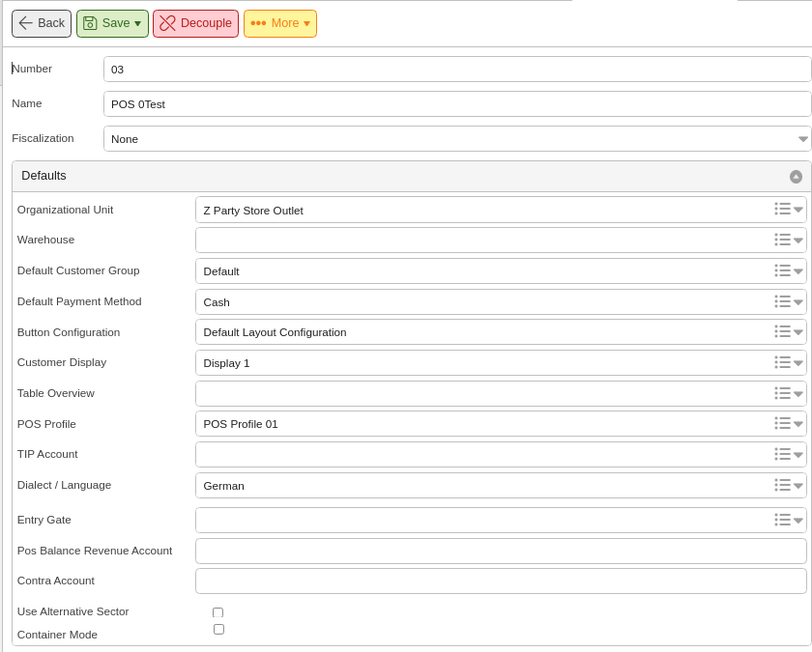Open Default Payment Method list icon

[782, 301]
